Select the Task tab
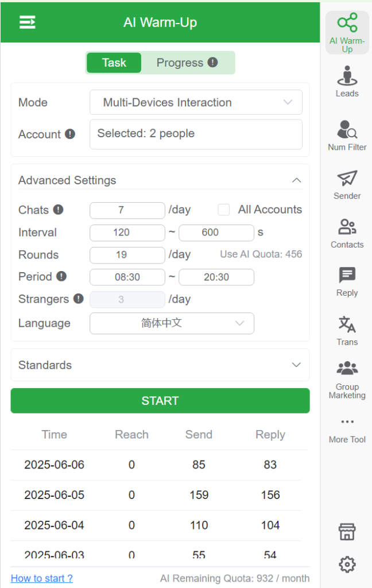The image size is (372, 588). 114,63
